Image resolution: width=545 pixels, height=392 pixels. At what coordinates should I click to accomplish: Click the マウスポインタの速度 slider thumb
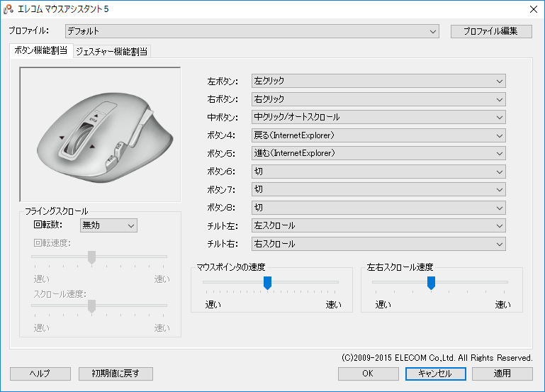(x=268, y=283)
